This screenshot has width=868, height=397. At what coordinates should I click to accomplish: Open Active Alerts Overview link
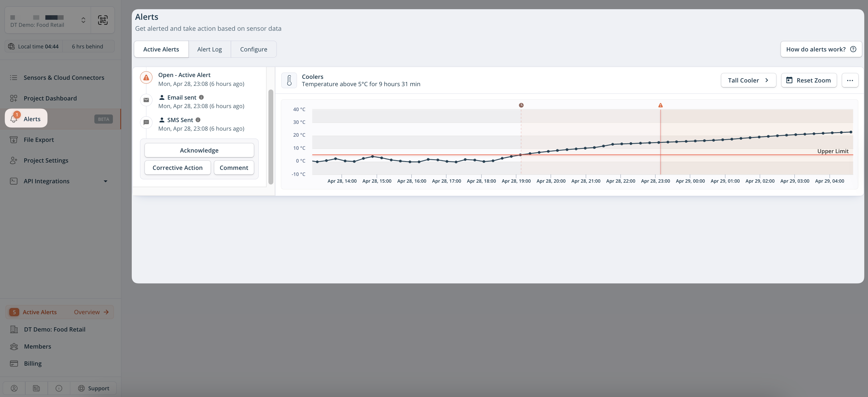tap(91, 312)
